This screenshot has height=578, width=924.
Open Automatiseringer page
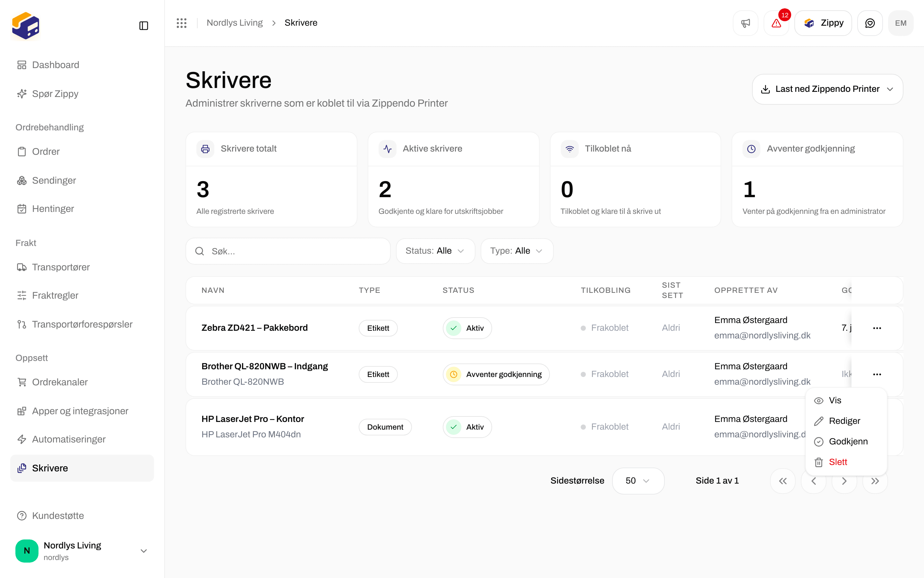point(82,439)
